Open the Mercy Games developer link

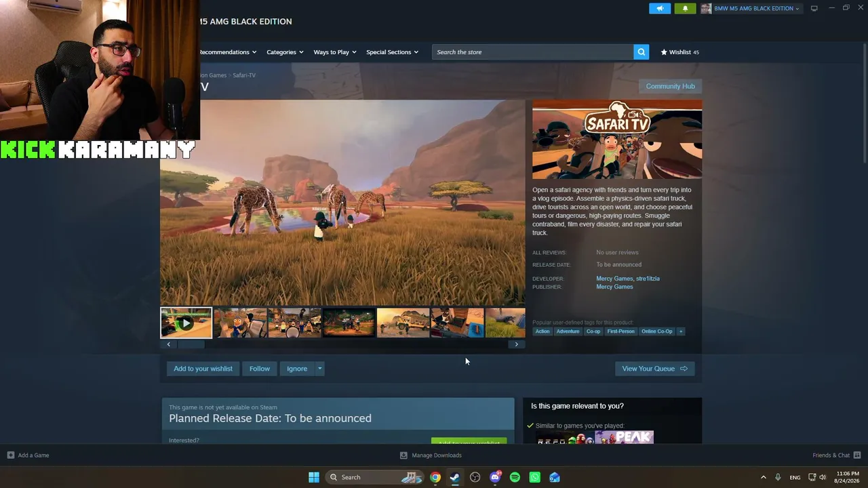point(614,279)
